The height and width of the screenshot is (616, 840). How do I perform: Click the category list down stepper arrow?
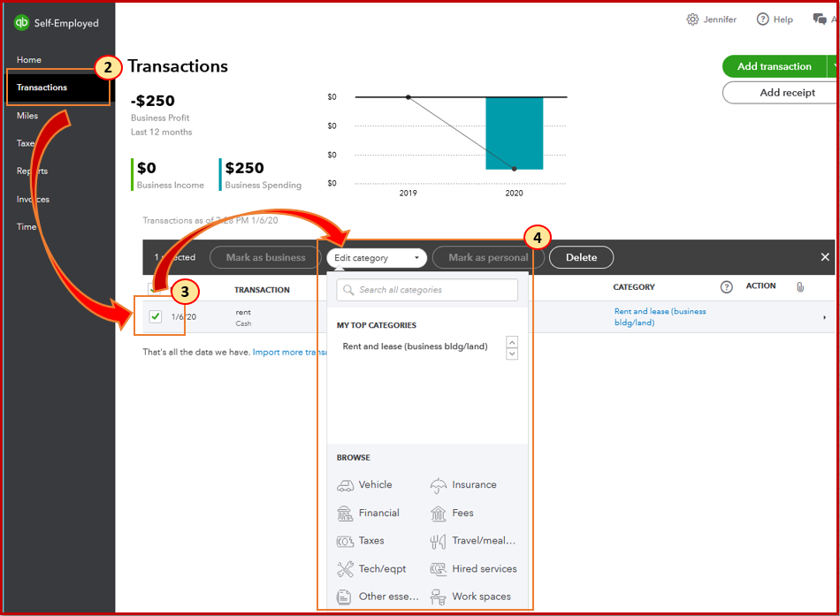511,354
